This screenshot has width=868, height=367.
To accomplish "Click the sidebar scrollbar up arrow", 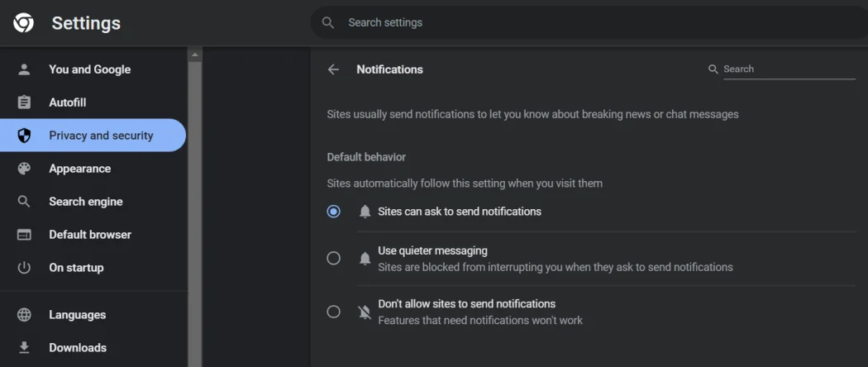I will point(195,55).
